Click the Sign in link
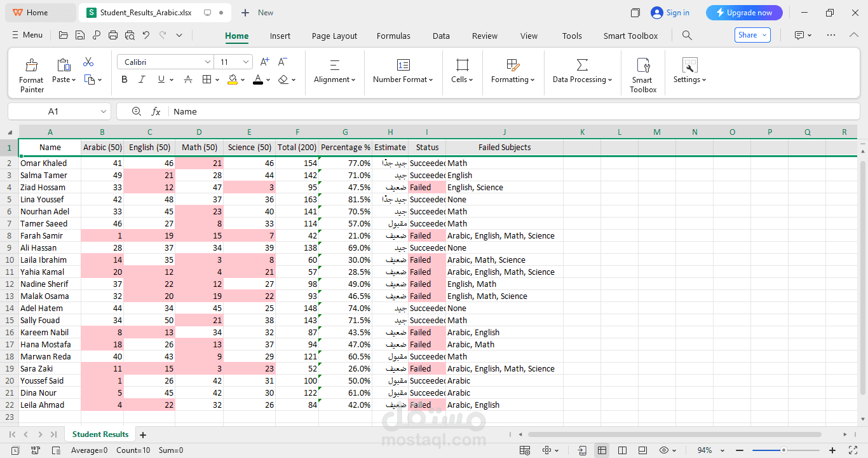The width and height of the screenshot is (868, 458). tap(677, 13)
